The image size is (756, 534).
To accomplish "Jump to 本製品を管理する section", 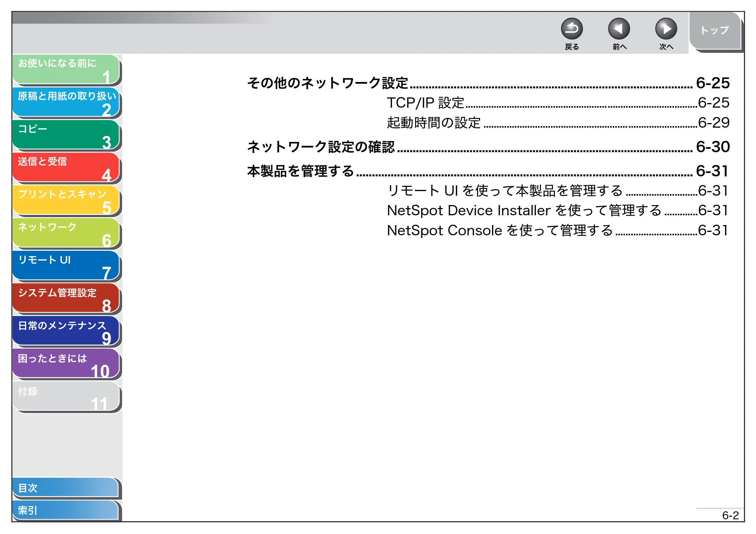I will click(x=488, y=171).
